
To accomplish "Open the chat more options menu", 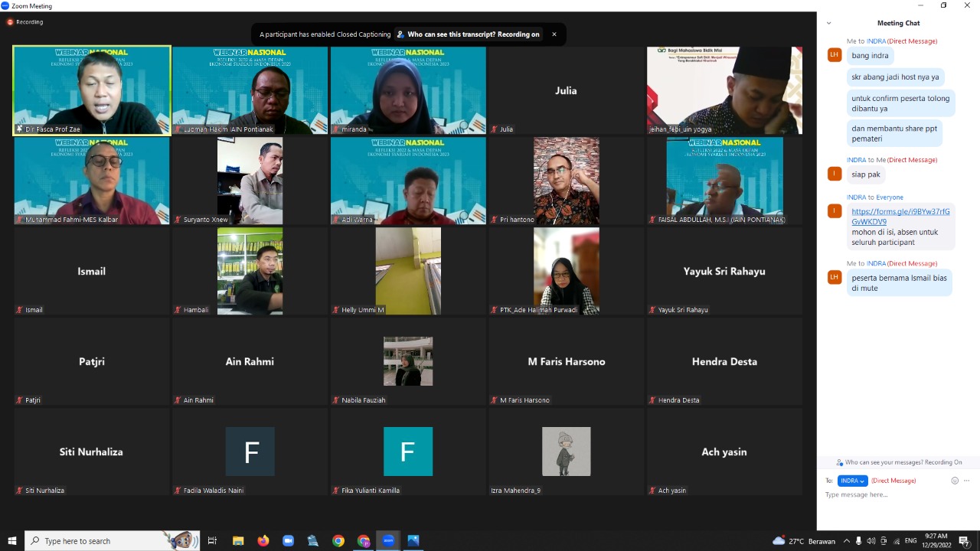I will 967,481.
